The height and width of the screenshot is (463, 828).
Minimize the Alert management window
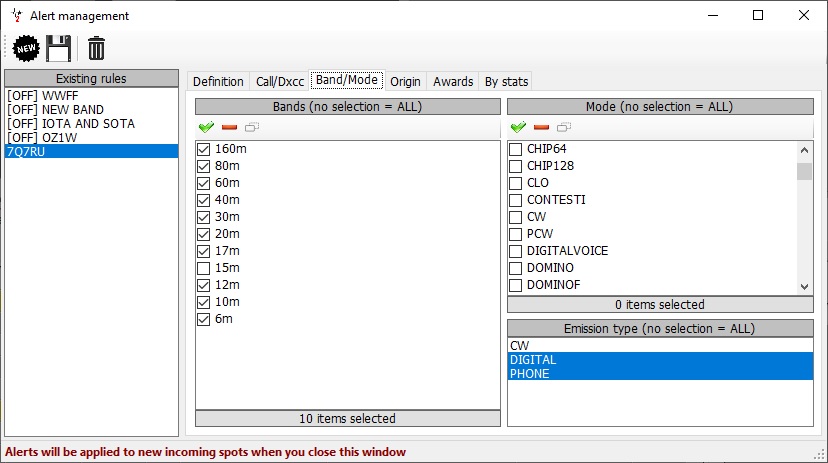713,15
